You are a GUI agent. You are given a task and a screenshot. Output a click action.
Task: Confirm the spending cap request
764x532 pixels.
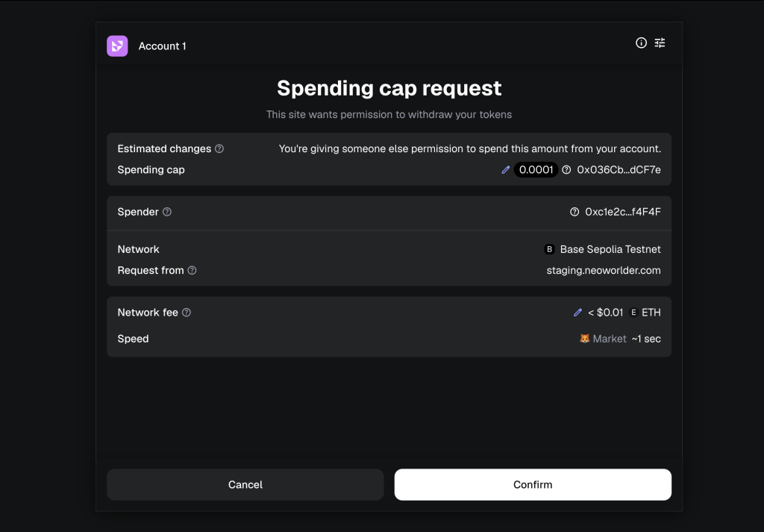[533, 484]
